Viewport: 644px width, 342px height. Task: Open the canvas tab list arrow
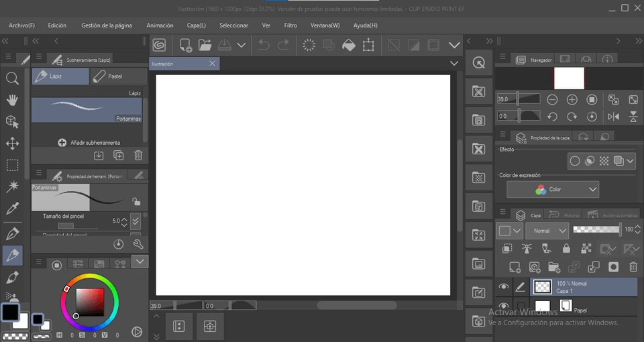click(x=454, y=63)
